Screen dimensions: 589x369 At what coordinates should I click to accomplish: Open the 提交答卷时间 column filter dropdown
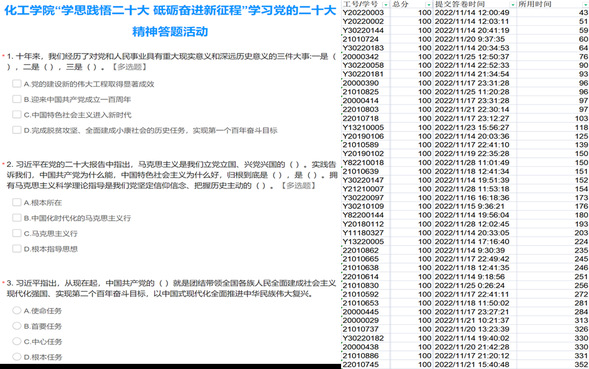point(513,4)
